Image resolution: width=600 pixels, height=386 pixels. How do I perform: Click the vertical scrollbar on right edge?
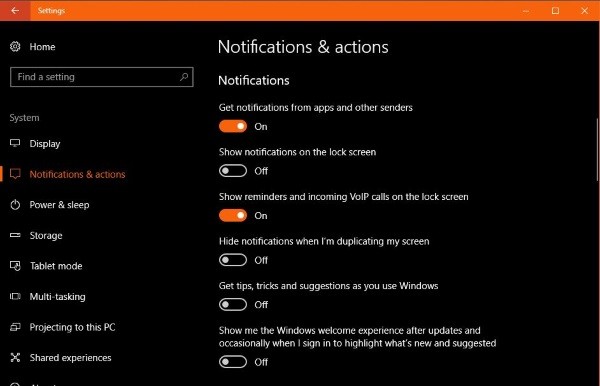click(x=597, y=149)
